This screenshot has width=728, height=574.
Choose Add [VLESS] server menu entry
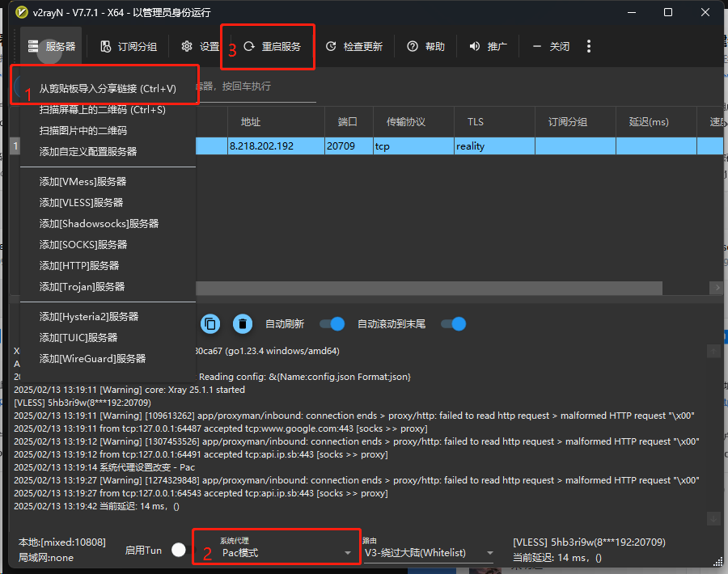click(x=81, y=203)
